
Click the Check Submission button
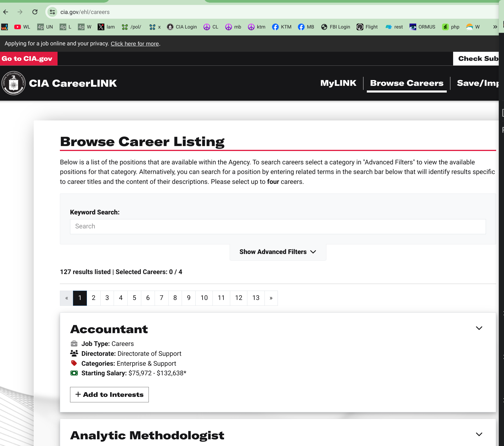coord(476,58)
